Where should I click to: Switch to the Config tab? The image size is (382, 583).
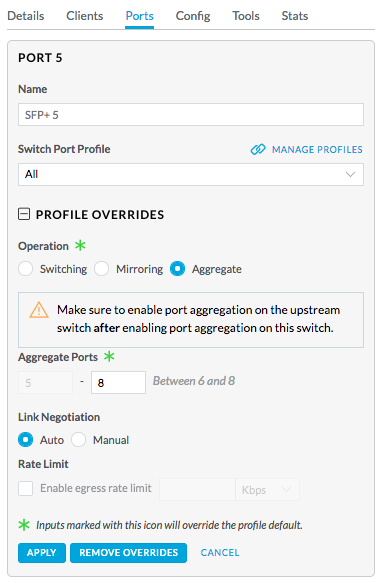point(193,16)
